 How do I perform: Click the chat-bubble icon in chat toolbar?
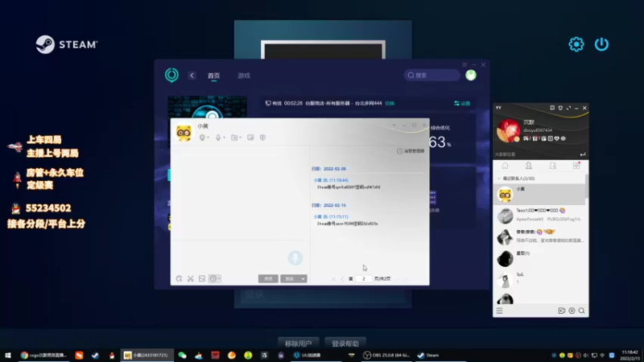(x=250, y=138)
